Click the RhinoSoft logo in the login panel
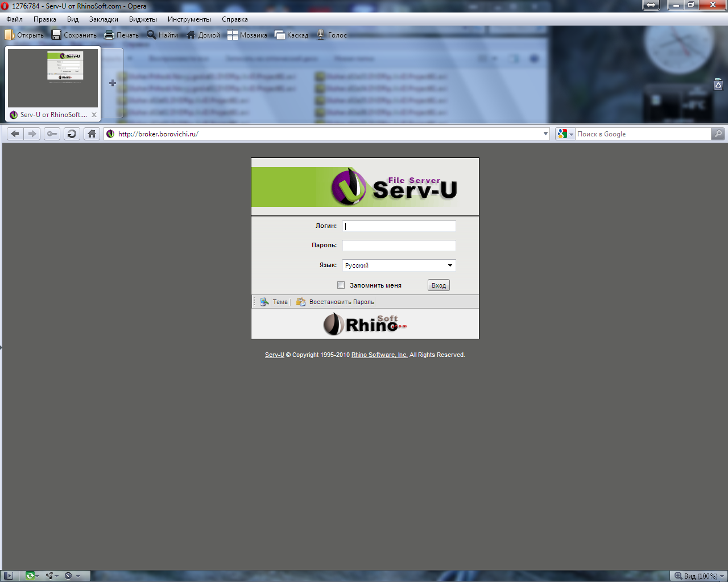 [365, 323]
